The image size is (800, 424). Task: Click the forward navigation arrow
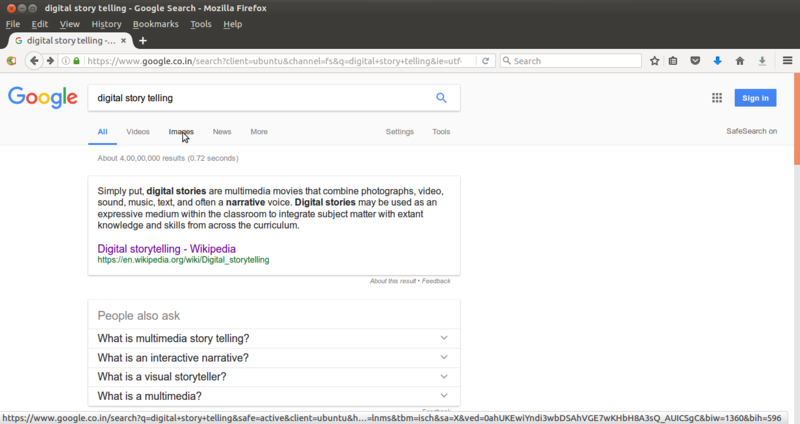pos(50,61)
